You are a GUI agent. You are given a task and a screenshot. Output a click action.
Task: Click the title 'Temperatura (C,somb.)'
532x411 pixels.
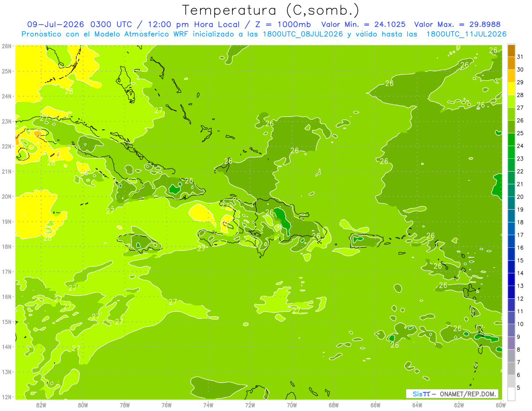271,10
